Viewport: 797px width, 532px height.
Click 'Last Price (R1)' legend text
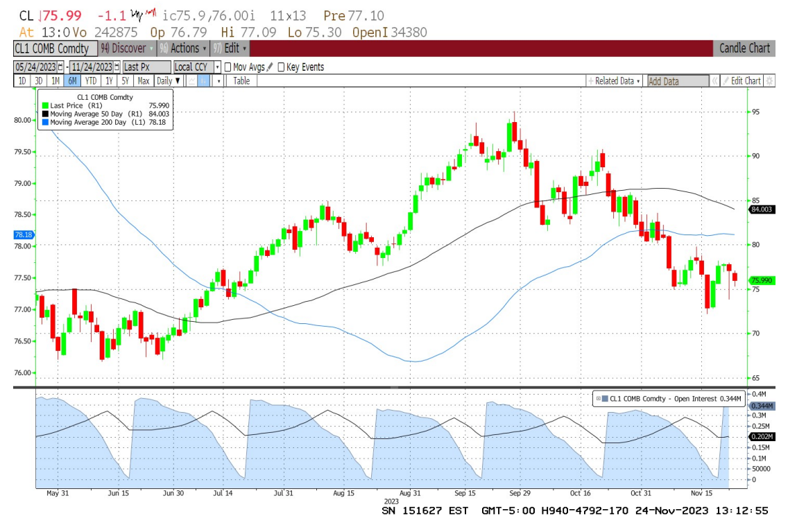(x=76, y=105)
